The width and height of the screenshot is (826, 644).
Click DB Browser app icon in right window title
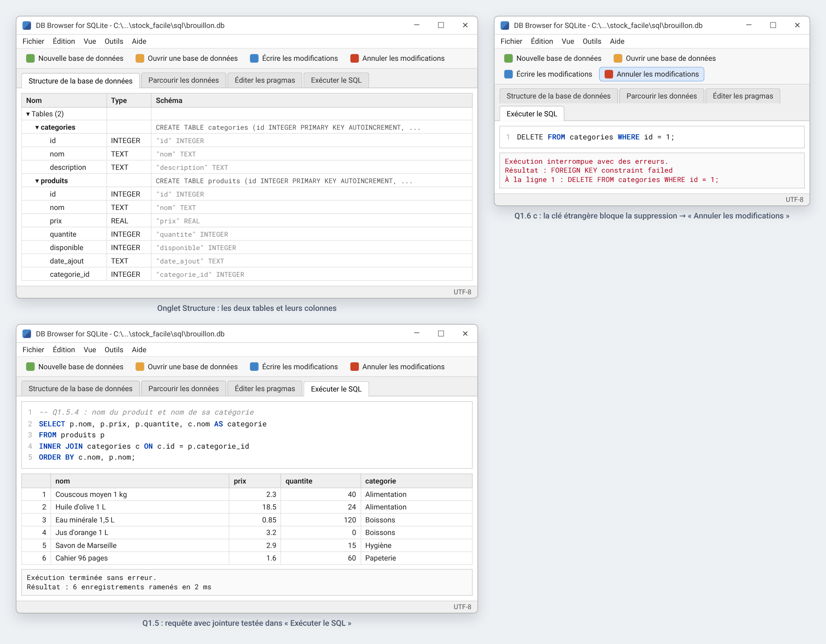click(505, 26)
